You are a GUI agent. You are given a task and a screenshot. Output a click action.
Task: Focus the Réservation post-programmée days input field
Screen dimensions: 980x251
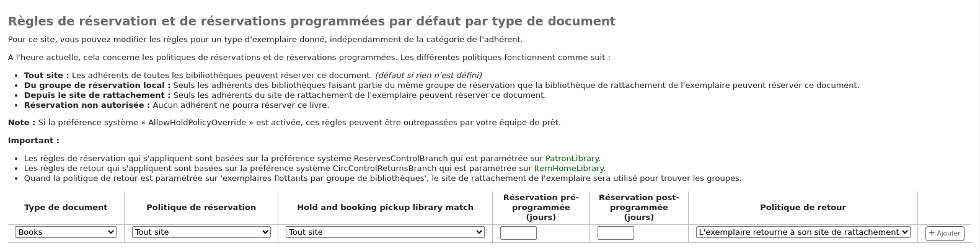pyautogui.click(x=616, y=233)
